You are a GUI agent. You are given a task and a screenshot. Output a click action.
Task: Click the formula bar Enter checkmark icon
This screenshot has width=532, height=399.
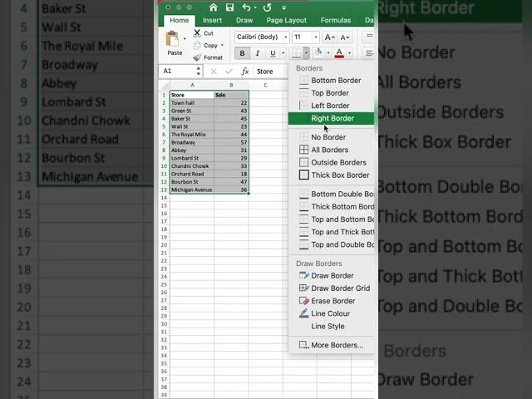(229, 71)
